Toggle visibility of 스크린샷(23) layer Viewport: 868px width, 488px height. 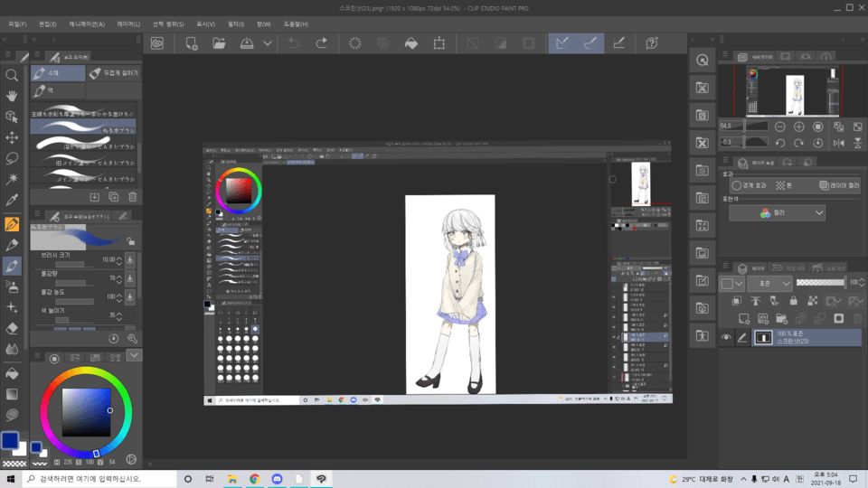click(x=726, y=337)
